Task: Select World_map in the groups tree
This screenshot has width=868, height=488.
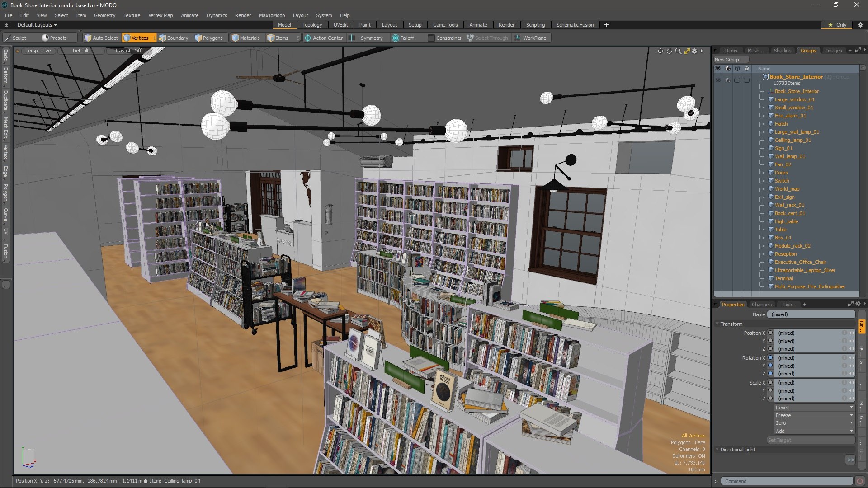Action: (787, 189)
